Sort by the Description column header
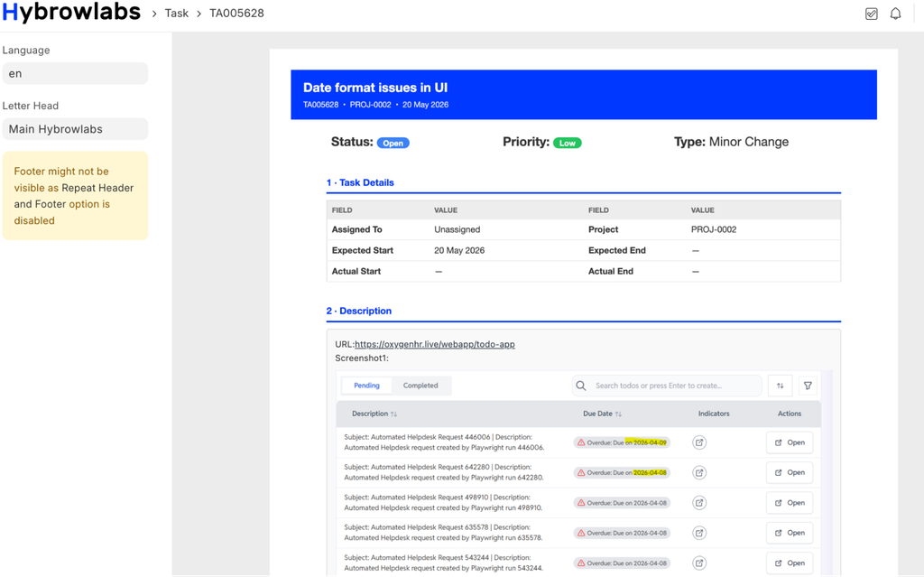Screen dimensions: 924x577 pyautogui.click(x=374, y=414)
